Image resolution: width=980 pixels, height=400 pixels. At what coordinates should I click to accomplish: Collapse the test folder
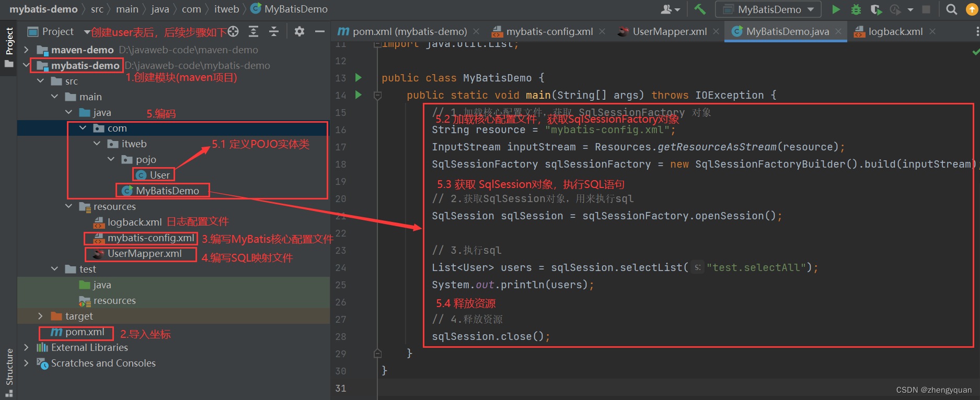[55, 269]
